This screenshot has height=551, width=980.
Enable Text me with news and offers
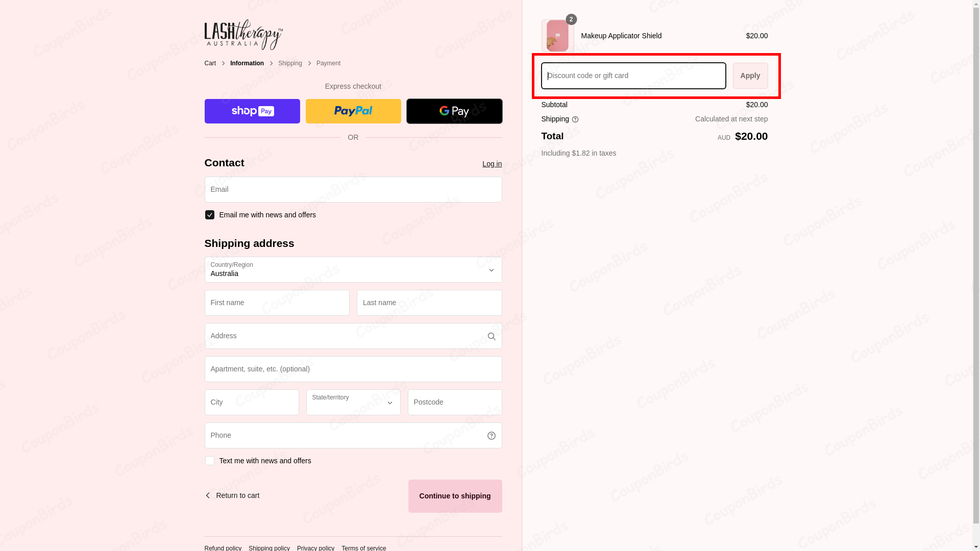[x=209, y=460]
